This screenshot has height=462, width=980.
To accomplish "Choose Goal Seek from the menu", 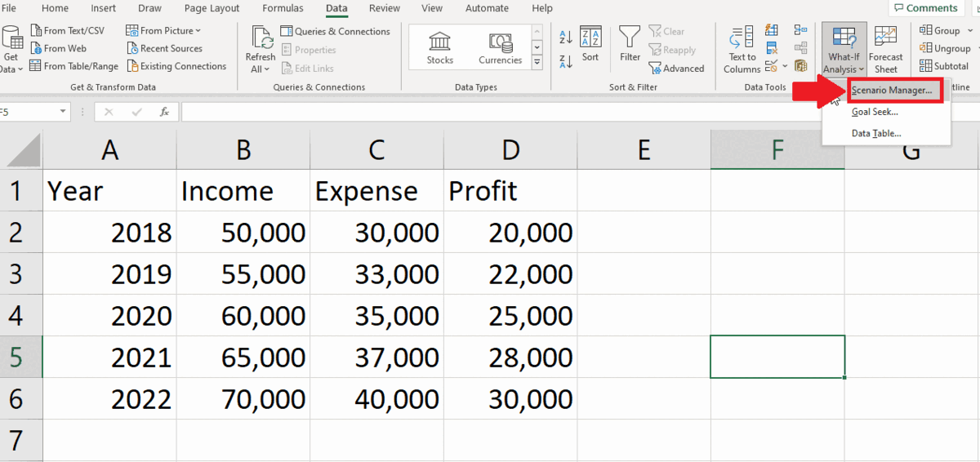I will [x=875, y=112].
